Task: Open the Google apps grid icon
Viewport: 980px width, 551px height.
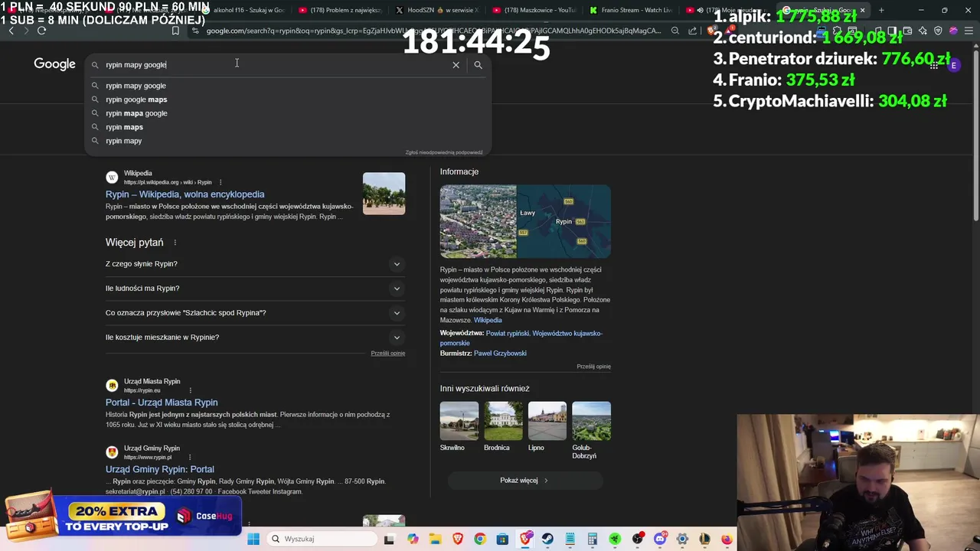Action: [933, 65]
